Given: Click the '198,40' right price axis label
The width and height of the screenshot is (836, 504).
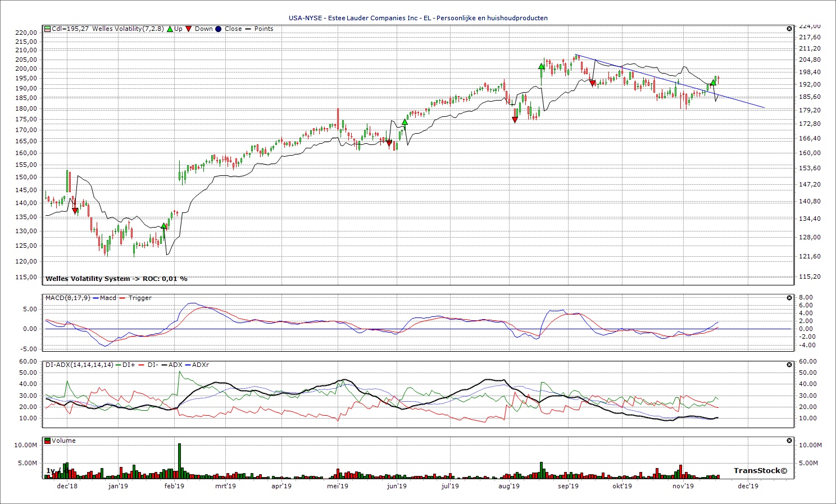Looking at the screenshot, I should (x=810, y=72).
